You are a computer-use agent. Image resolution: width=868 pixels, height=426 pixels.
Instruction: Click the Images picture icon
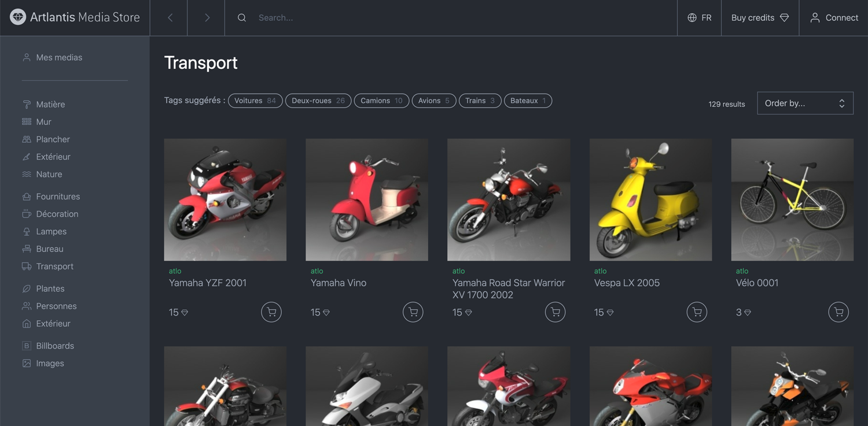[x=27, y=363]
